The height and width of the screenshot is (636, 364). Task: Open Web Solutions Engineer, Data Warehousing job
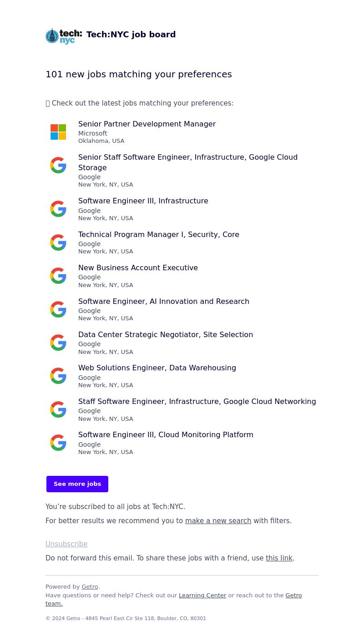(157, 368)
